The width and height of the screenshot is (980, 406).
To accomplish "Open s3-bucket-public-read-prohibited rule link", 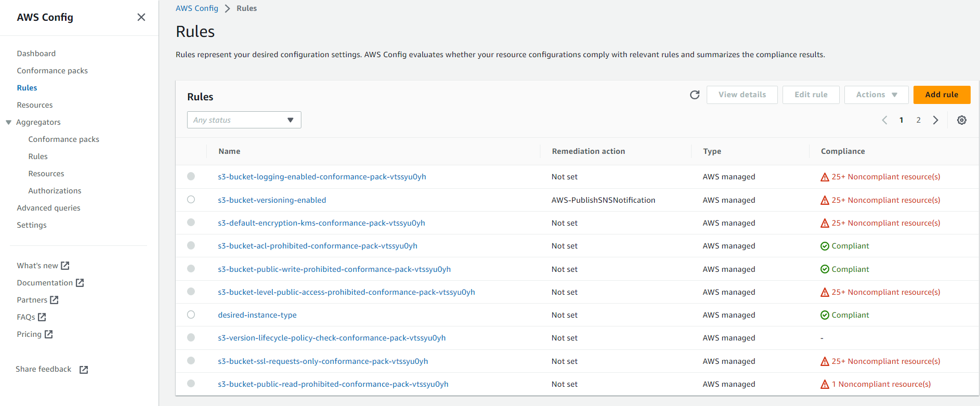I will tap(333, 384).
